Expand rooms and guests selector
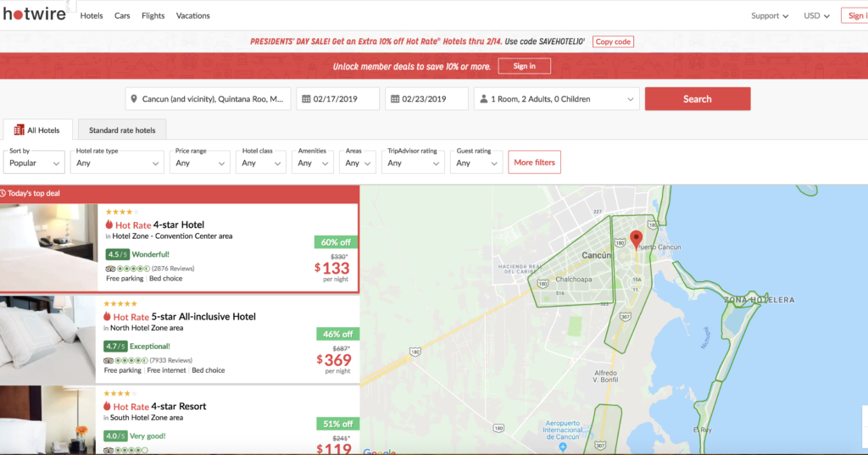This screenshot has height=455, width=868. pos(556,99)
